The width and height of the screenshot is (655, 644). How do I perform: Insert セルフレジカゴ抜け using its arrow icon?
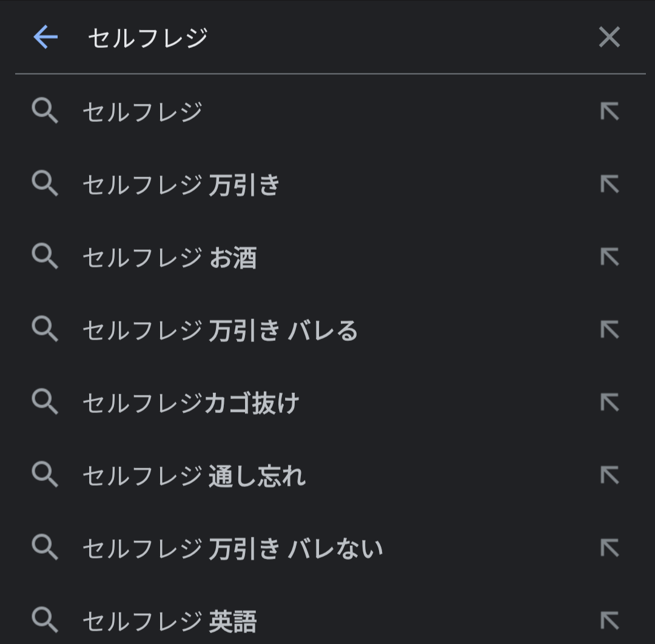click(609, 403)
